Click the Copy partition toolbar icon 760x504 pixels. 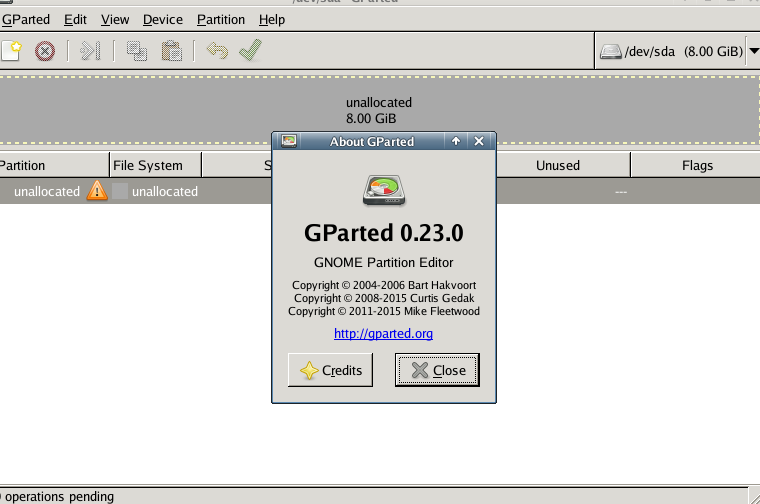coord(137,51)
